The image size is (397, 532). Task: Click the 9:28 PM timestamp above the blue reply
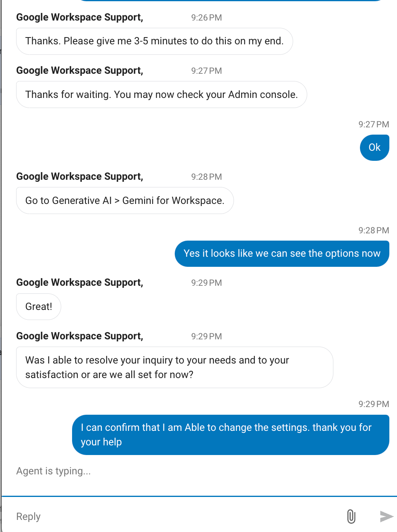(x=374, y=231)
